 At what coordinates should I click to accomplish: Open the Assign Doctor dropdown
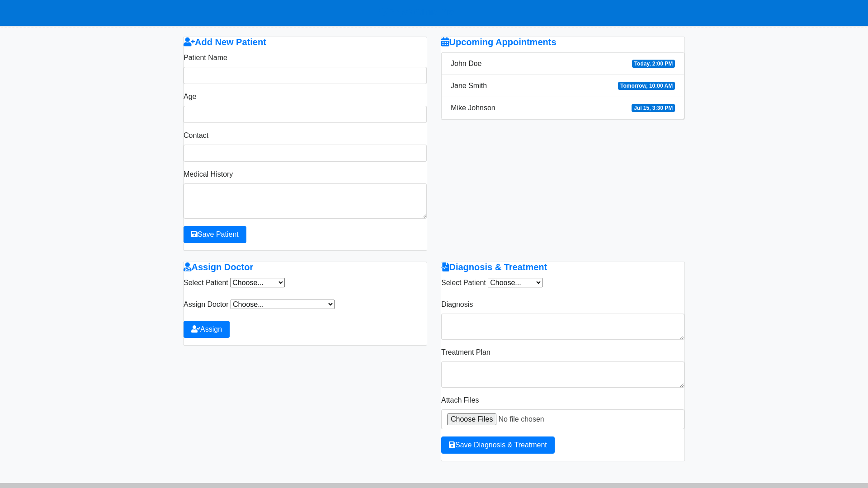(x=282, y=304)
